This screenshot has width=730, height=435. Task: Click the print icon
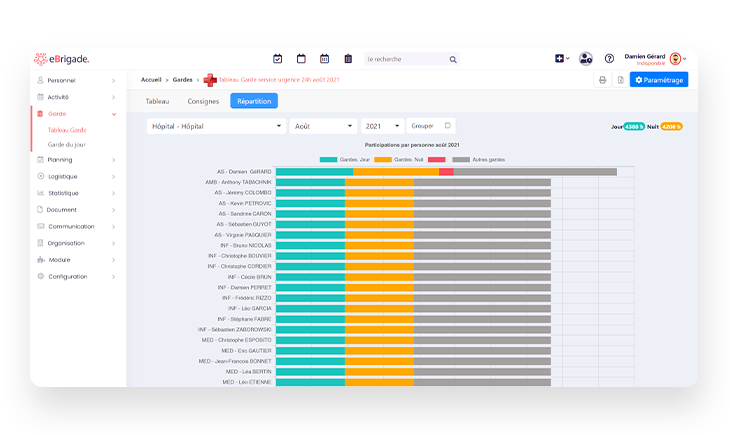click(602, 80)
